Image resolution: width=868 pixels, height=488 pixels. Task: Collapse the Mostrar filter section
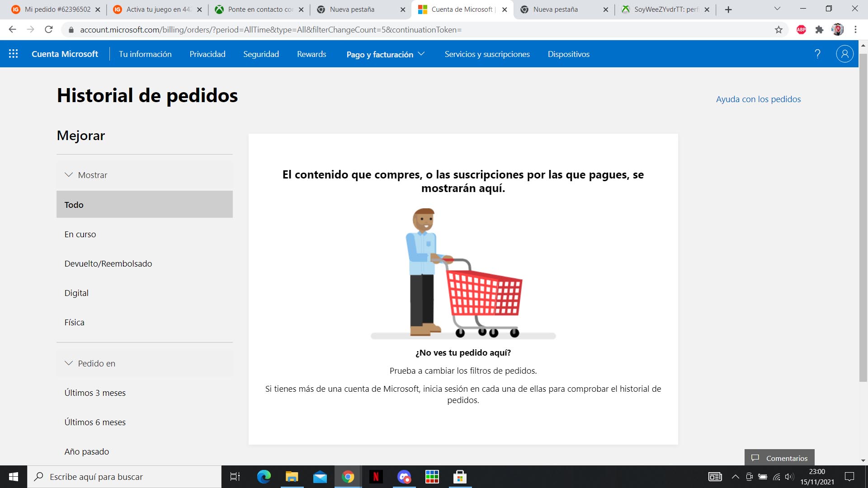pyautogui.click(x=93, y=175)
